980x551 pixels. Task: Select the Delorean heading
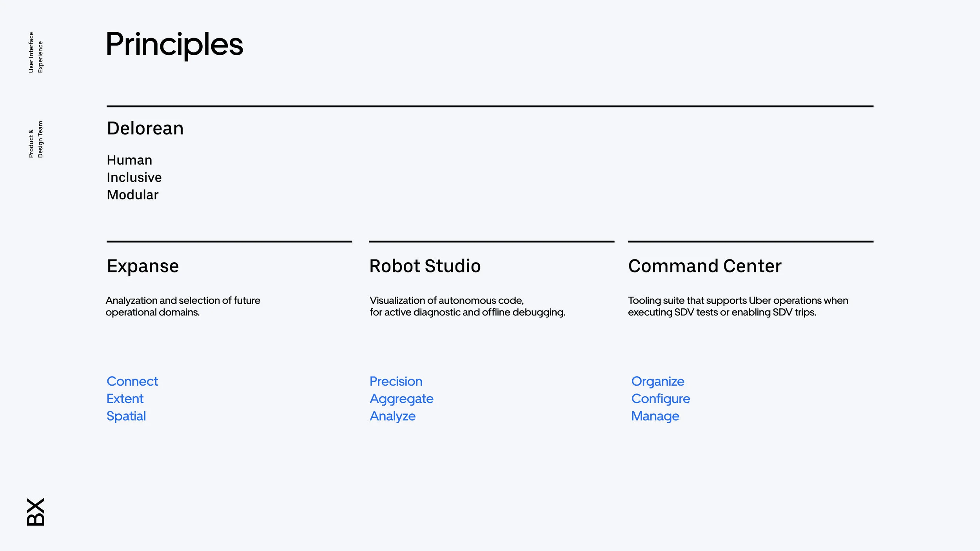tap(145, 129)
